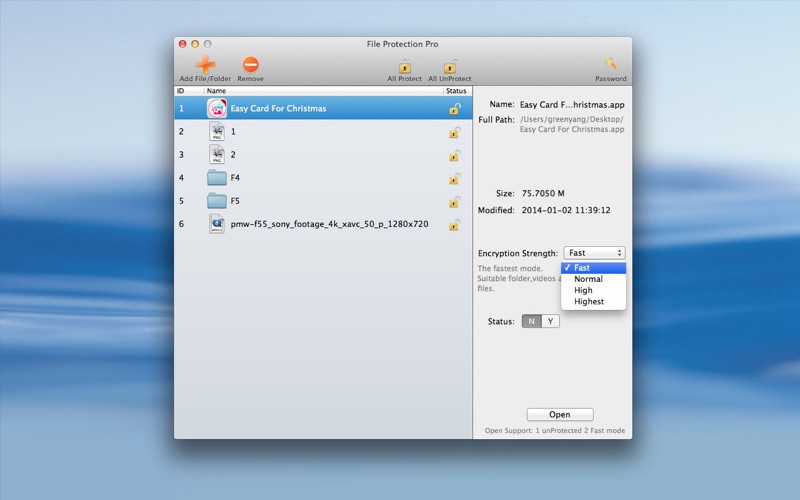
Task: Select the PNG file named 2
Action: [x=323, y=155]
